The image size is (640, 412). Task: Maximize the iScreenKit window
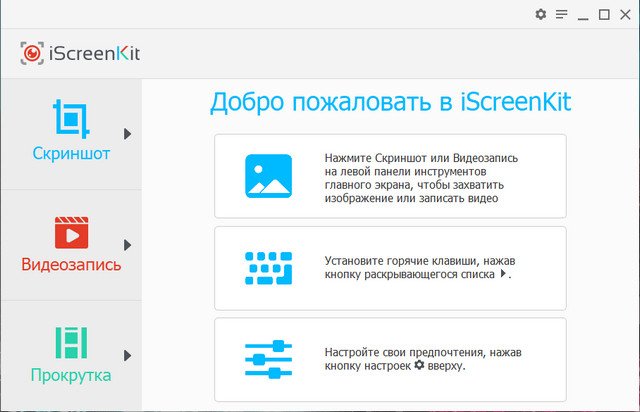pyautogui.click(x=604, y=15)
